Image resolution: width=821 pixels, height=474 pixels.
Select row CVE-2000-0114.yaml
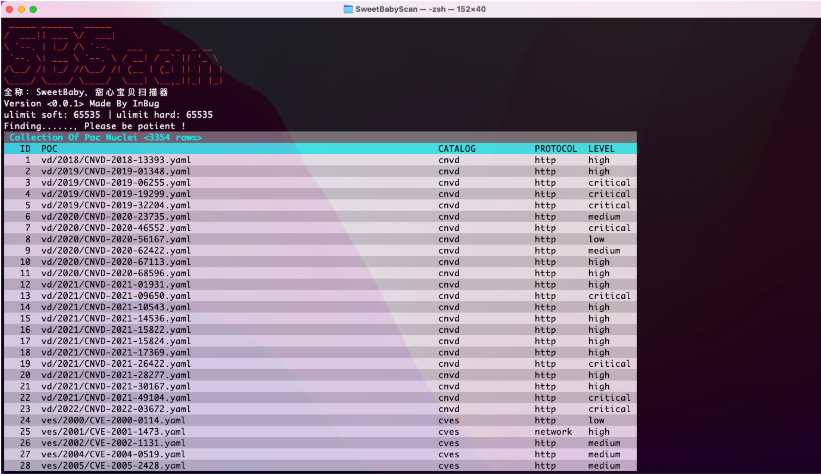pyautogui.click(x=320, y=420)
